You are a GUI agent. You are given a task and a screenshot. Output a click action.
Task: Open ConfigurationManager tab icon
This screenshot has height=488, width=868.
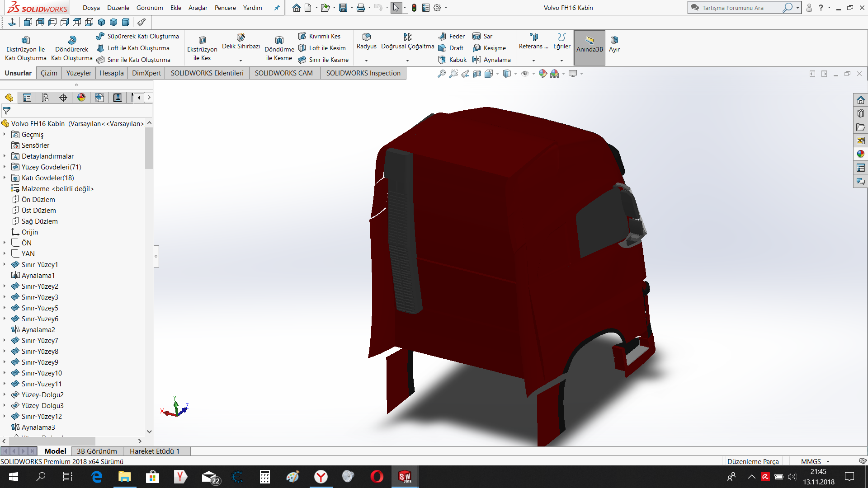click(x=45, y=98)
